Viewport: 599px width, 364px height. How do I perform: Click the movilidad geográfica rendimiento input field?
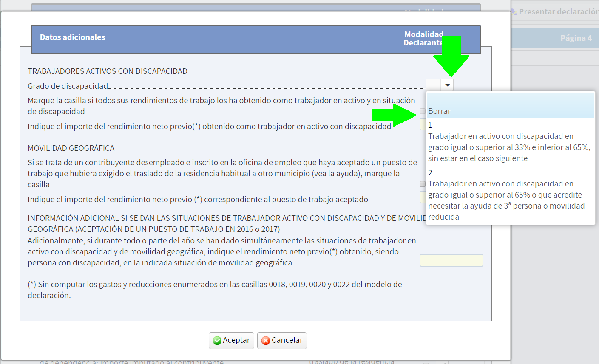[x=451, y=260]
